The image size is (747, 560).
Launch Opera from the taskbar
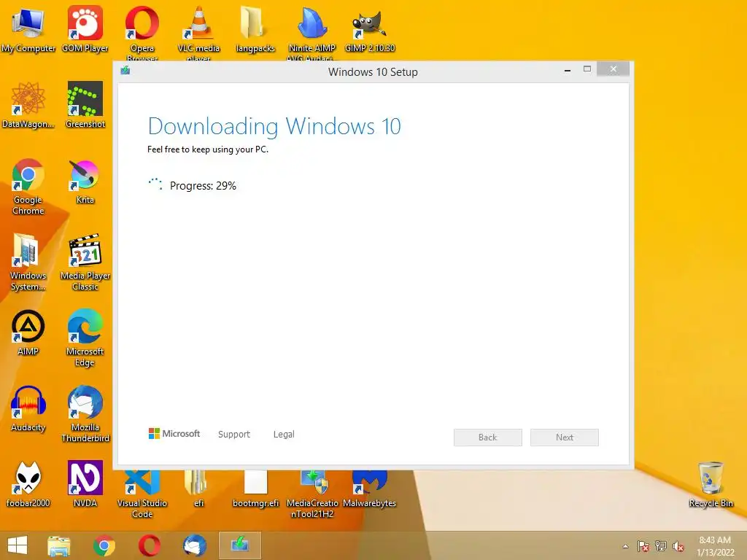pos(150,545)
